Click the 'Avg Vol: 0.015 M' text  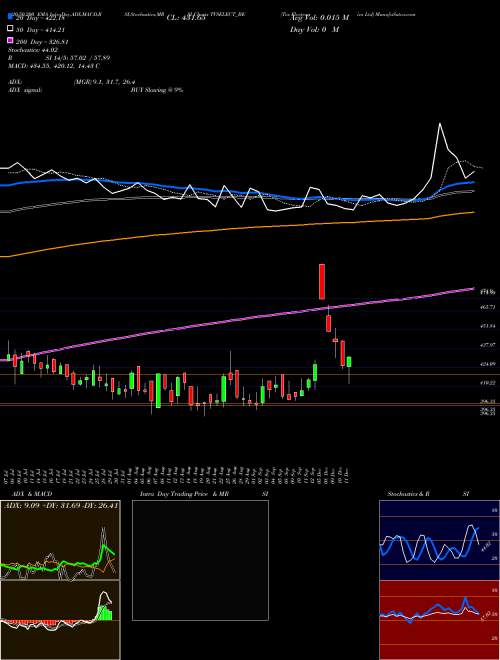pyautogui.click(x=319, y=18)
